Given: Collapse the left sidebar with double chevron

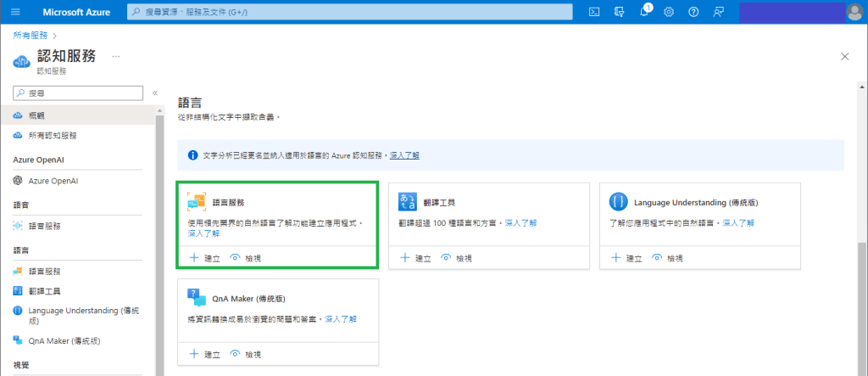Looking at the screenshot, I should point(155,93).
